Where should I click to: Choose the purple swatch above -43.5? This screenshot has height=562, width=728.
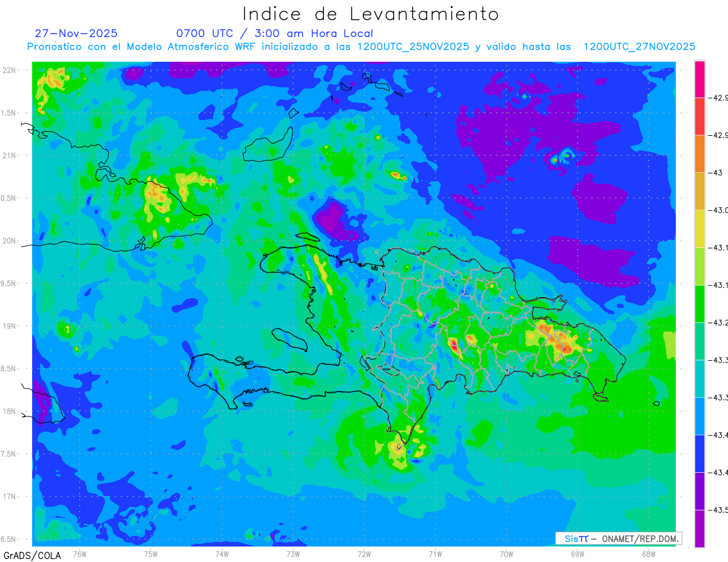point(699,491)
